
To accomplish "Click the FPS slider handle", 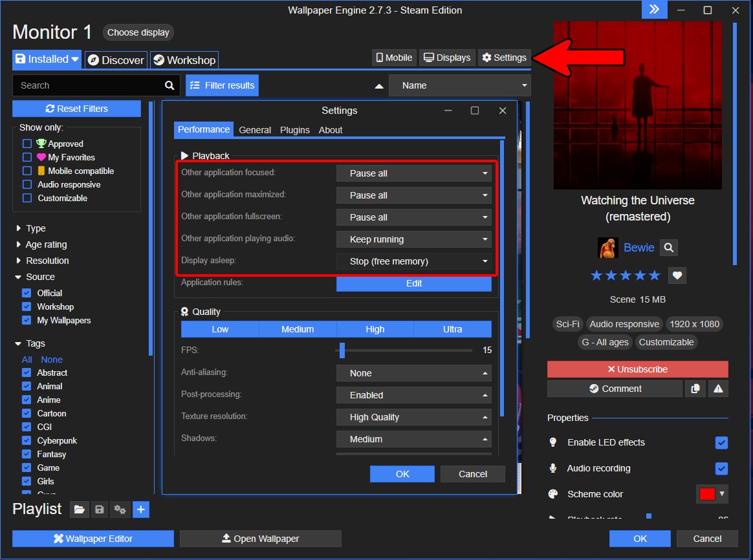I will pos(342,350).
